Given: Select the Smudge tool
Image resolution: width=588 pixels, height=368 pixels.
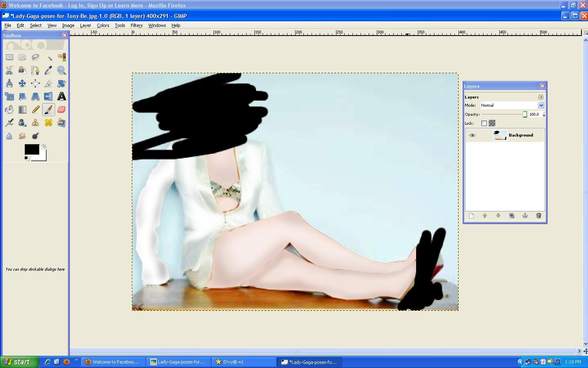Looking at the screenshot, I should coord(22,136).
